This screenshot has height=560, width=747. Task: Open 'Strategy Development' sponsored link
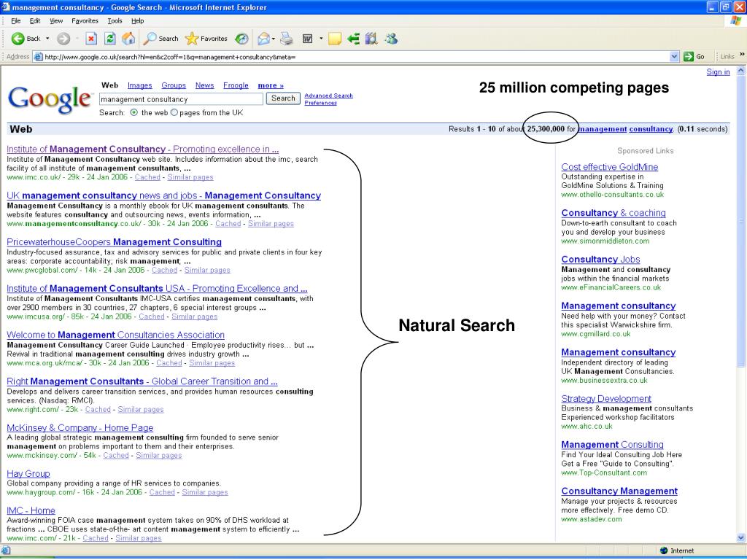(x=606, y=399)
